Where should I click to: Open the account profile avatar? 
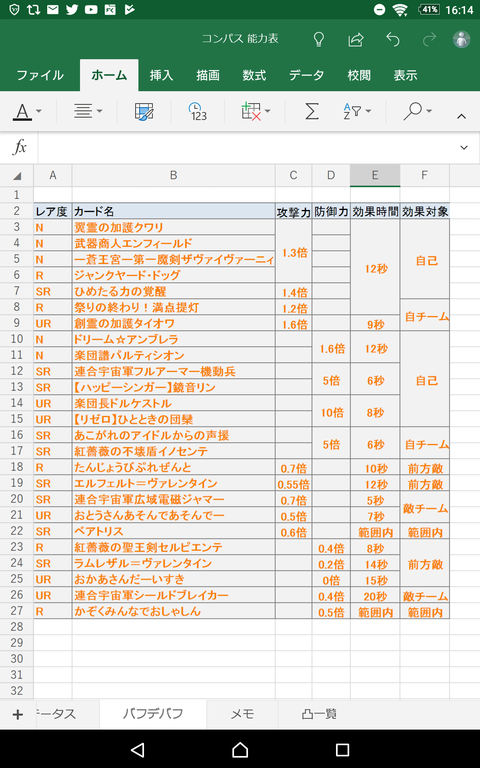pos(461,39)
